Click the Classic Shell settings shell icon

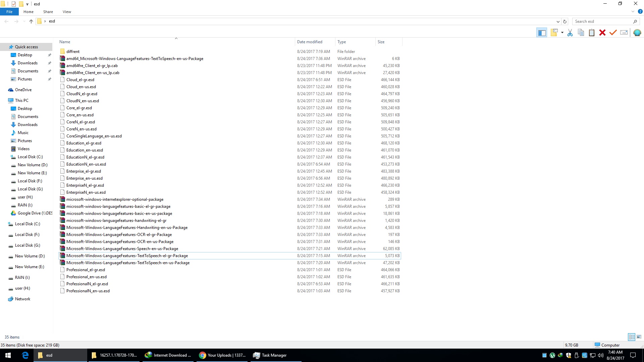point(637,33)
